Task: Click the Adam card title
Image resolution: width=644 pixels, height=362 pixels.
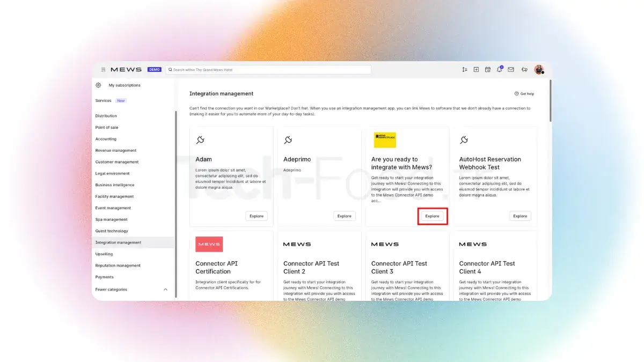Action: click(x=203, y=159)
